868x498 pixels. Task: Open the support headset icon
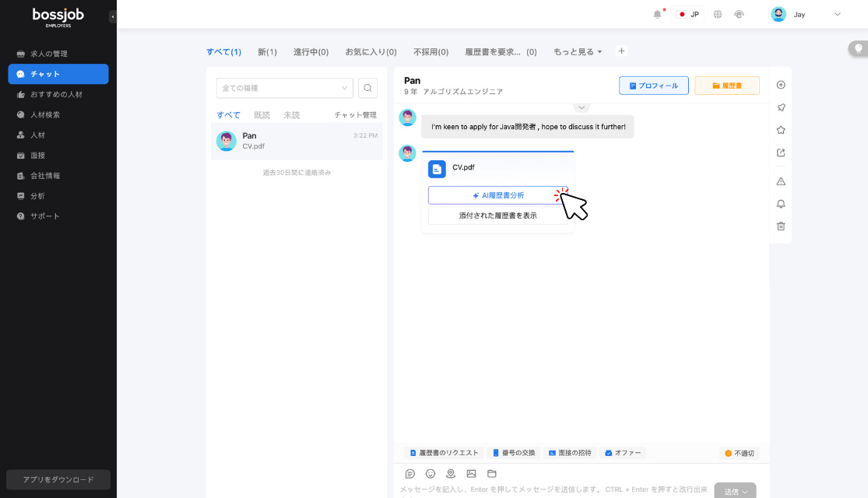(739, 13)
